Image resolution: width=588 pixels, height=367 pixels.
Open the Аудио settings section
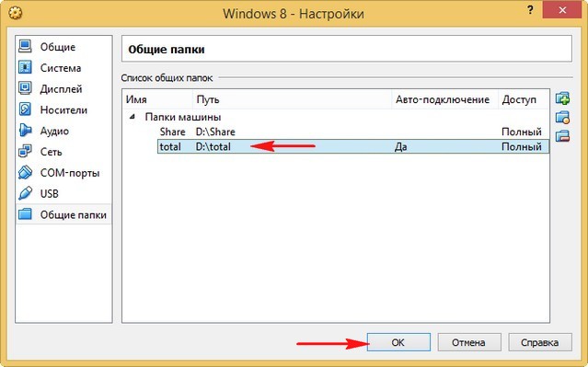tap(63, 131)
